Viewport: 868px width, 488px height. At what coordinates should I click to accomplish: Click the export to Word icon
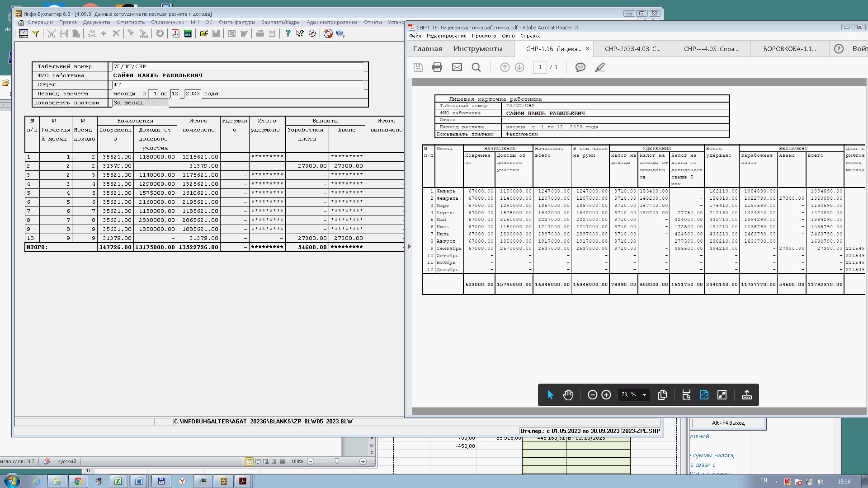coord(244,33)
